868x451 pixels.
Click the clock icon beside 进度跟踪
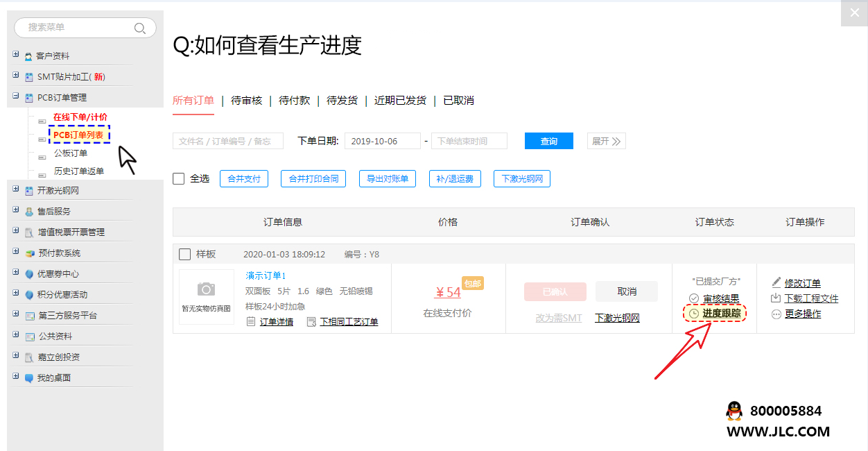coord(693,314)
